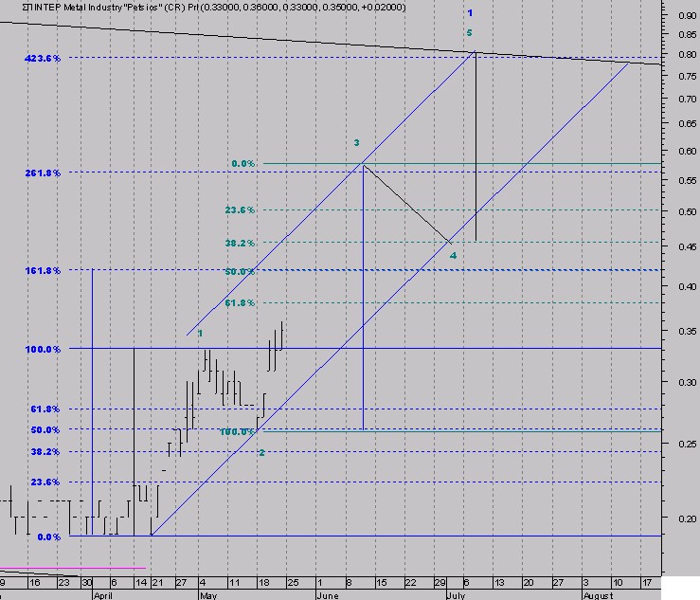This screenshot has height=600, width=700.
Task: Select the blue 261.8% extension level label
Action: [44, 173]
